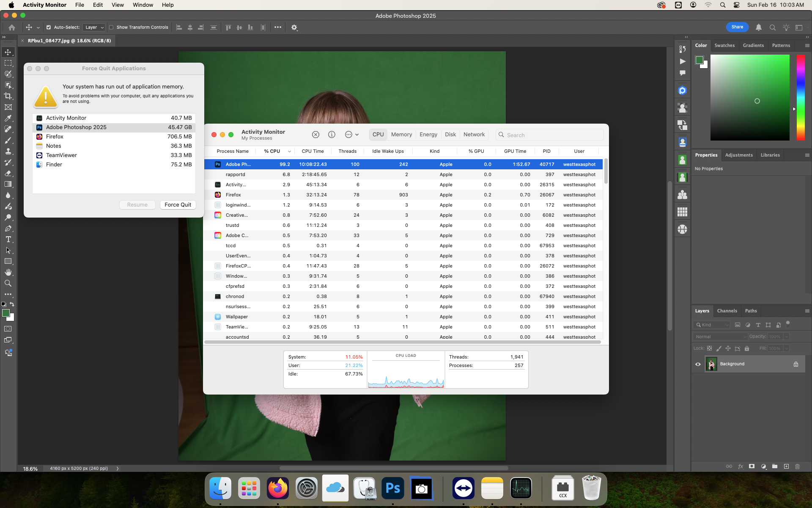Click the Photoshop Home icon

[x=12, y=28]
